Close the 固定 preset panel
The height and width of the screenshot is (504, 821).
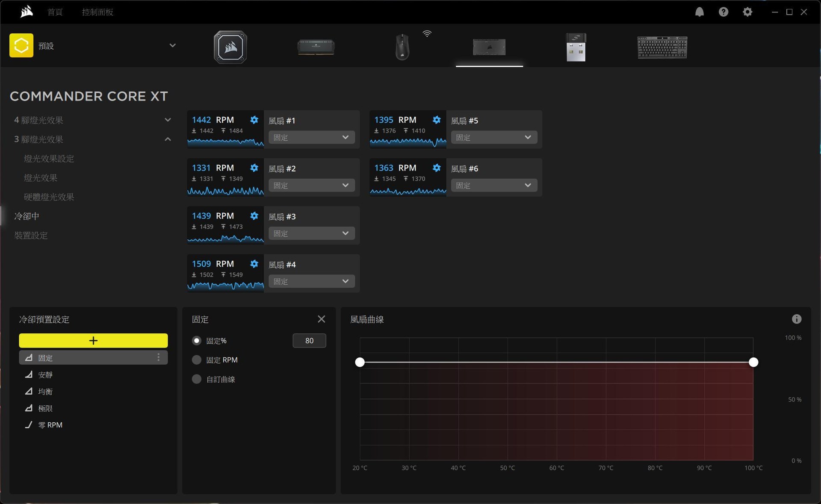point(322,319)
